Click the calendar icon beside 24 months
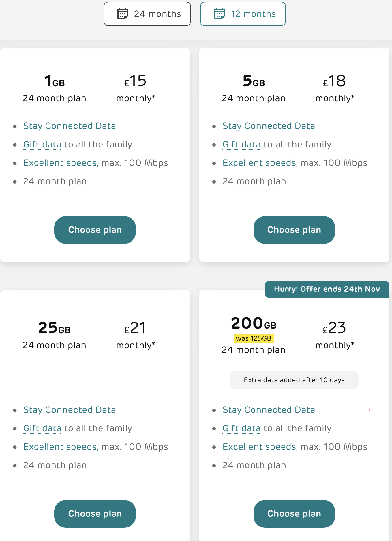The image size is (392, 541). pyautogui.click(x=123, y=14)
